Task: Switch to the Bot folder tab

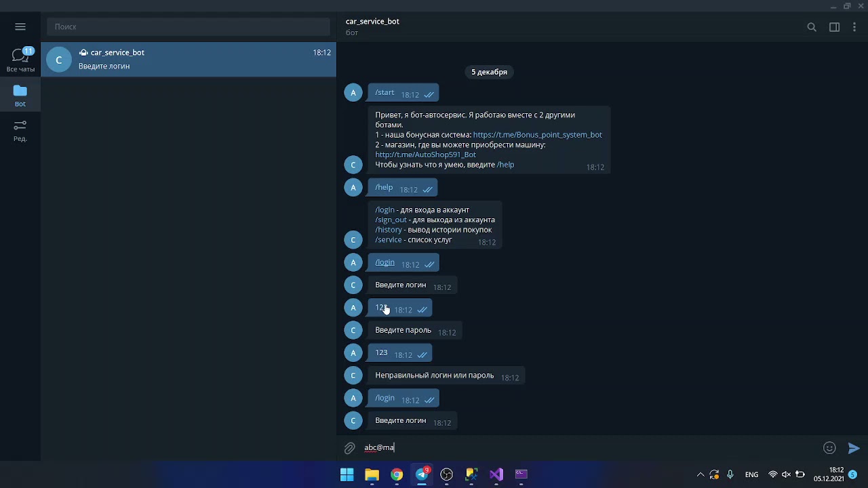Action: pos(20,96)
